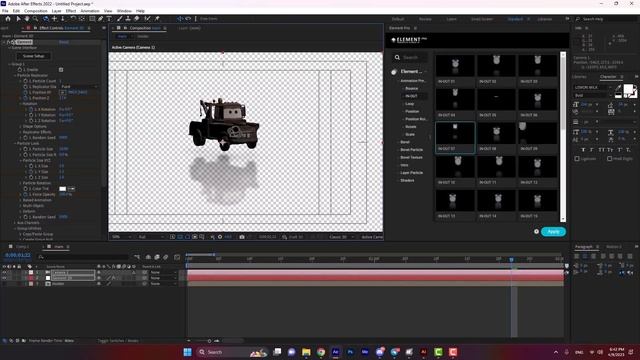Select the Hand tool

27,19
